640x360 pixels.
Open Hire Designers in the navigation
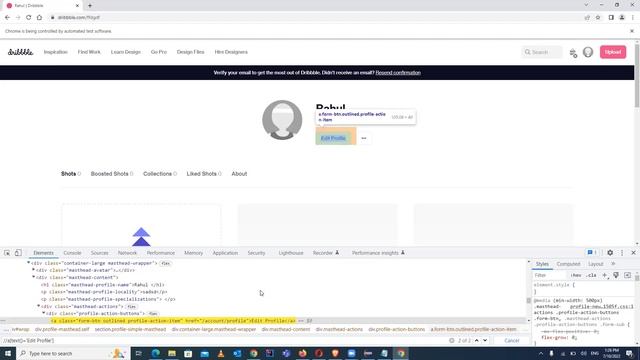pos(231,52)
